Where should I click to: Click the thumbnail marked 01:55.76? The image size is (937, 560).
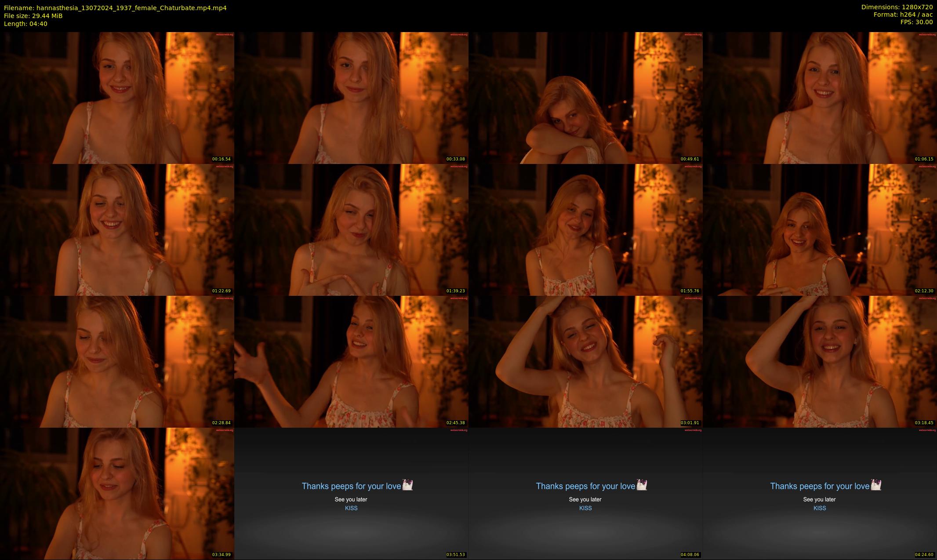point(585,229)
